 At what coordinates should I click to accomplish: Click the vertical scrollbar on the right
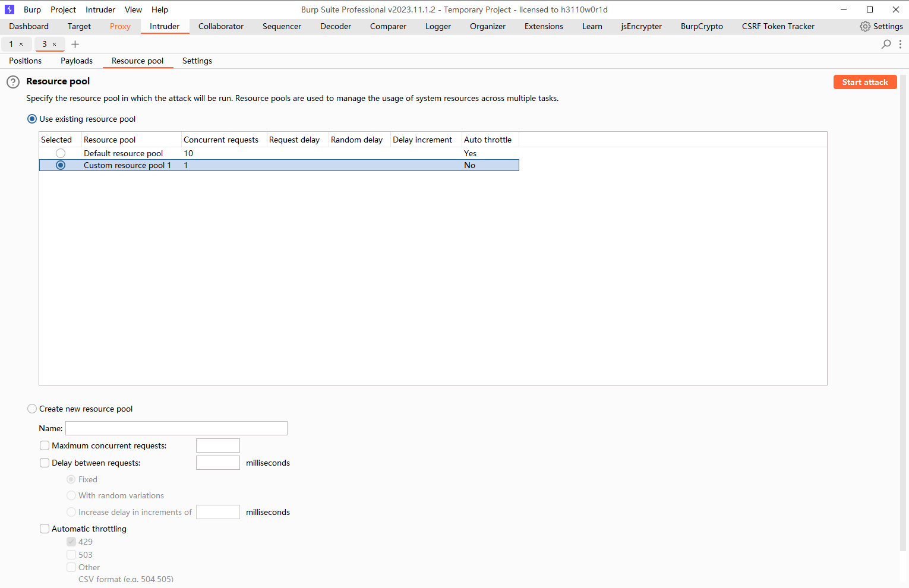click(x=903, y=313)
